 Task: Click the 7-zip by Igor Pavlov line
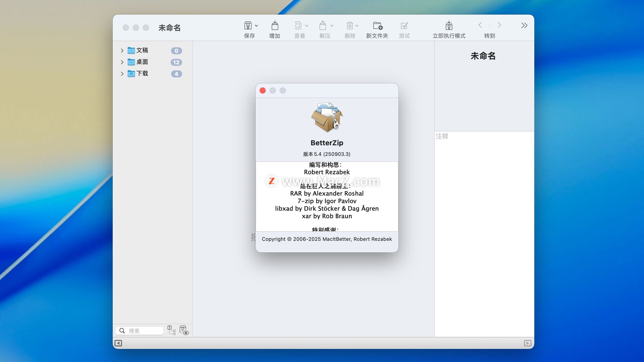point(327,201)
